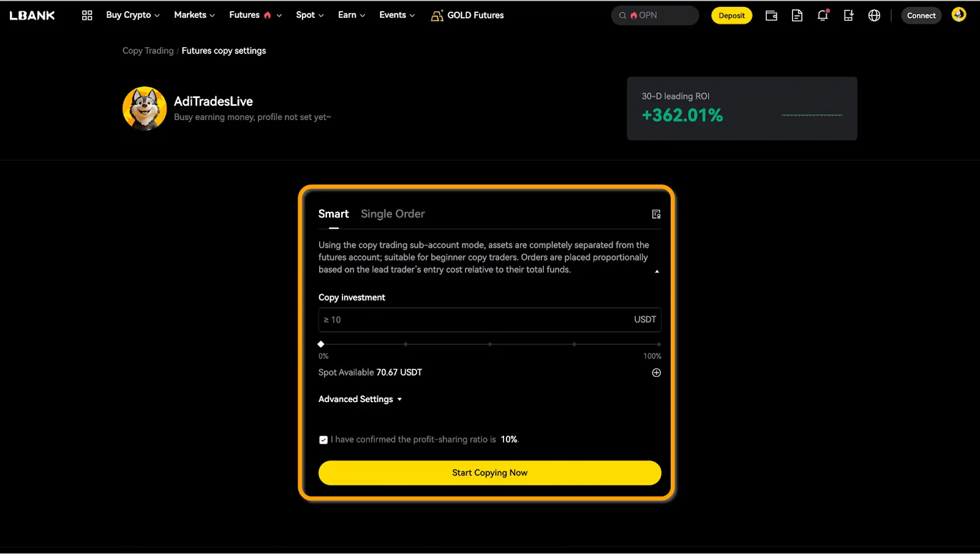Click the plus icon to transfer funds
Screen dimensions: 980x554
click(656, 373)
